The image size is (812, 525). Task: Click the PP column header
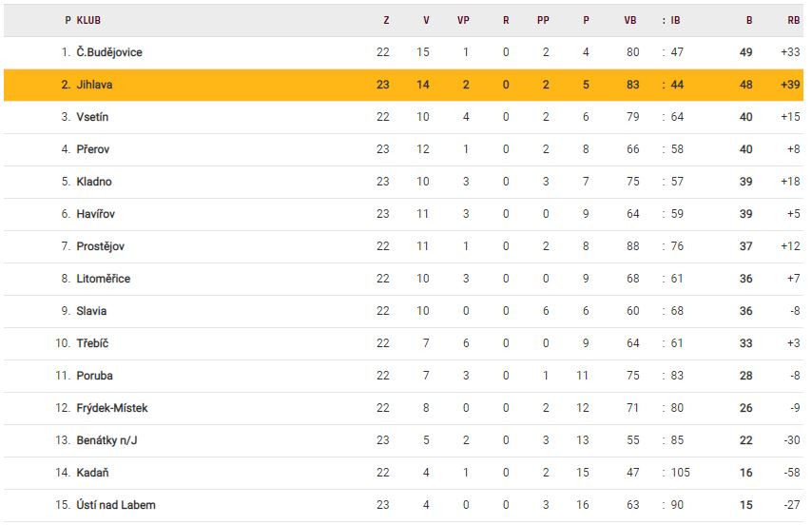tap(543, 20)
